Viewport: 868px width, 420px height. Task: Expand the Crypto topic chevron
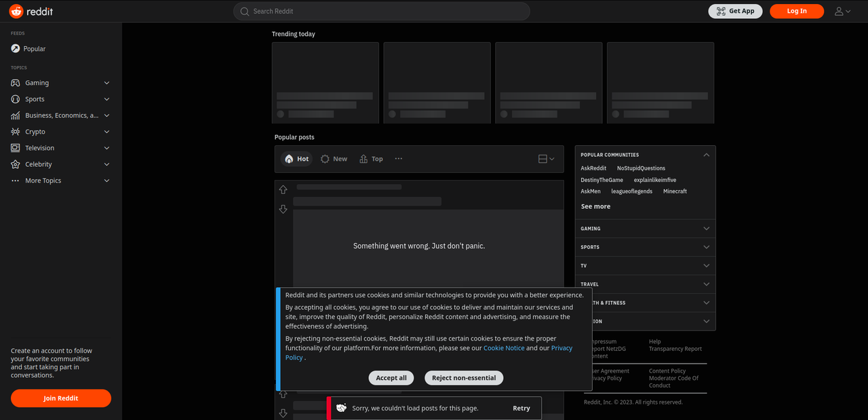(106, 132)
